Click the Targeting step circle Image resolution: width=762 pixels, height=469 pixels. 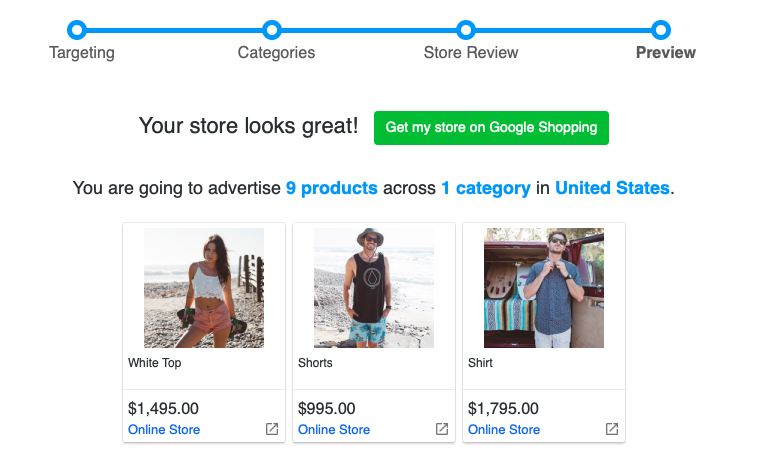point(78,30)
